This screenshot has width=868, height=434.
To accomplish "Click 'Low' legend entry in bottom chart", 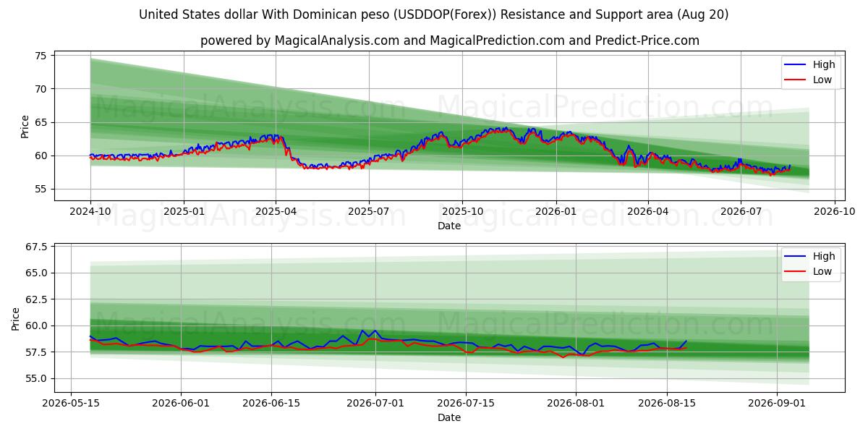I will pyautogui.click(x=809, y=271).
